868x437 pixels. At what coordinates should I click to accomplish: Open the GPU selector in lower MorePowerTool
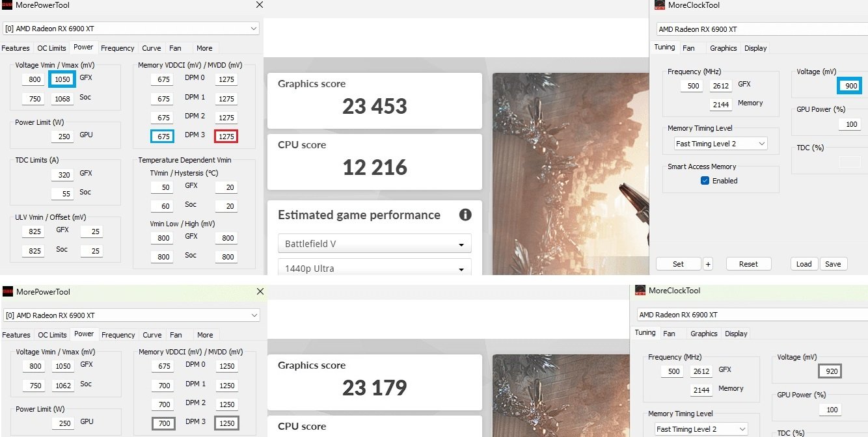point(131,315)
